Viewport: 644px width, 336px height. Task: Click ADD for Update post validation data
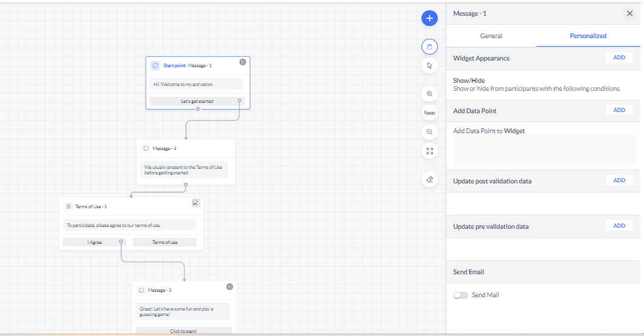619,180
